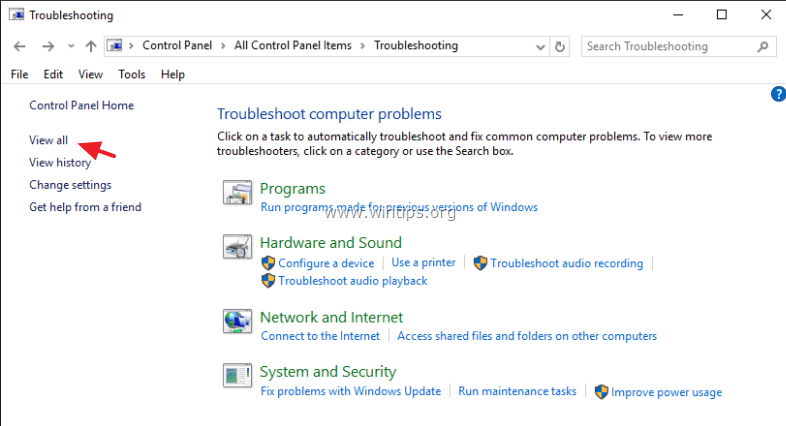Go to Control Panel Home

click(82, 105)
